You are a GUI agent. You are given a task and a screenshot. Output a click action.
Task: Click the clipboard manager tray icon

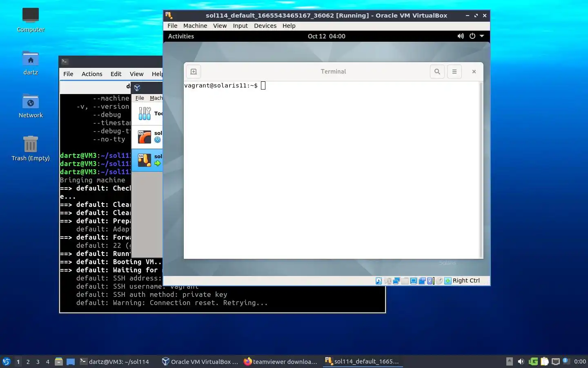coord(544,361)
